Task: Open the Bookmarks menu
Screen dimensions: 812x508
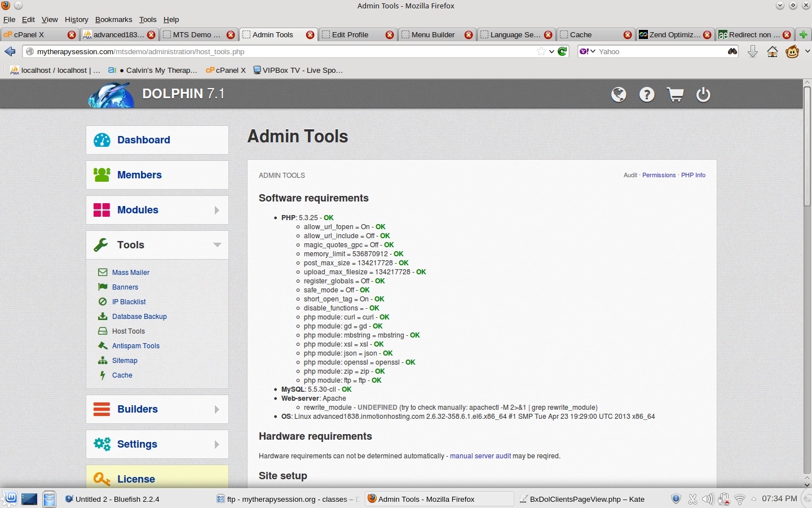Action: pyautogui.click(x=113, y=19)
